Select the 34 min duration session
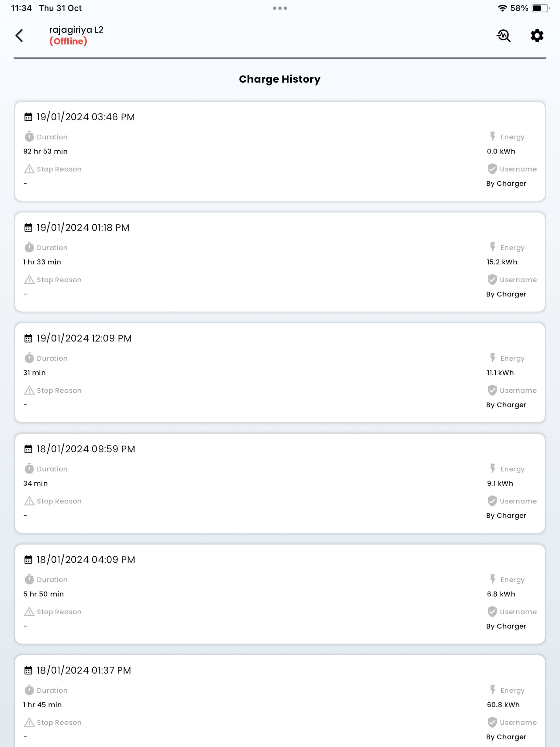Screen dimensions: 560x747 tap(280, 484)
